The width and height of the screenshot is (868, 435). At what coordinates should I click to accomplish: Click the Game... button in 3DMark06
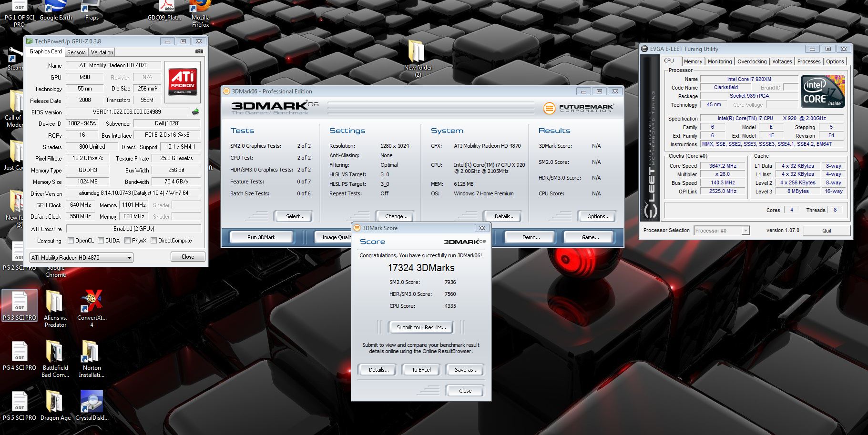tap(590, 237)
